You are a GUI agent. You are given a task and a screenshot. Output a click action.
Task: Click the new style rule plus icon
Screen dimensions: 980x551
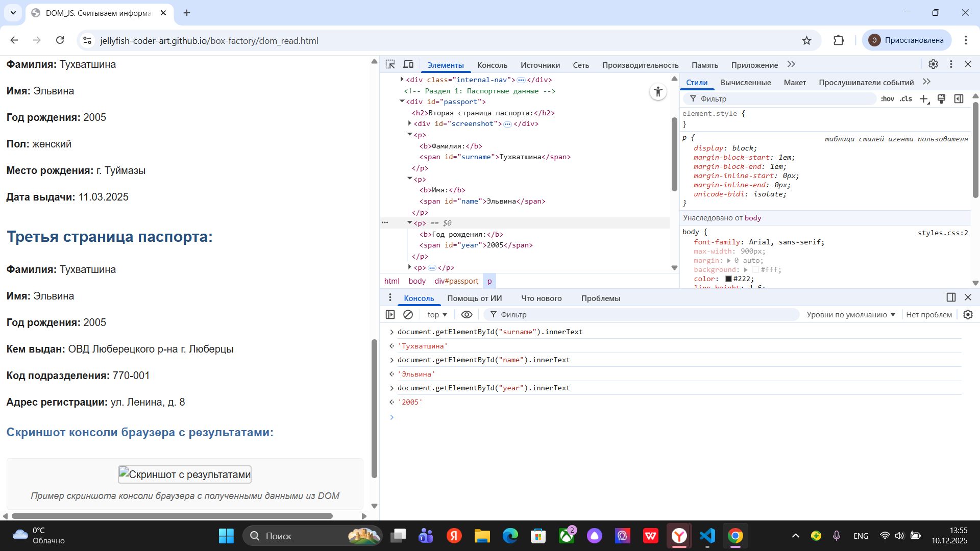point(924,99)
